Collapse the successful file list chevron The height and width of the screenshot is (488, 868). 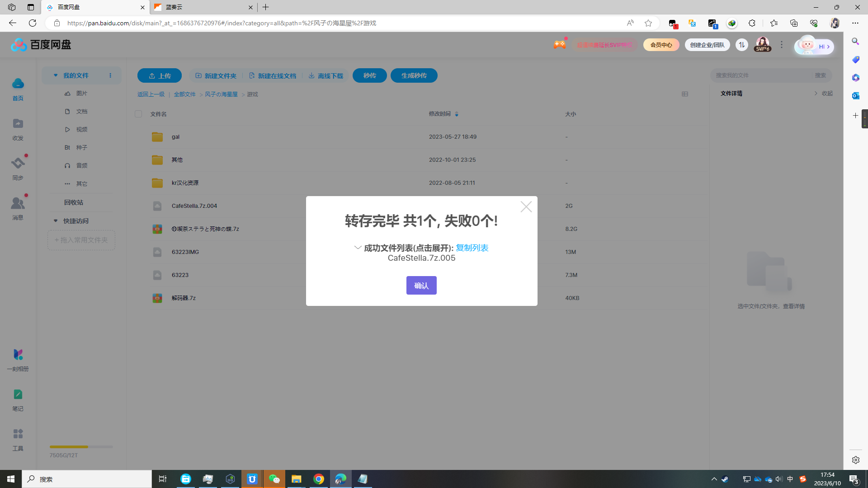358,248
